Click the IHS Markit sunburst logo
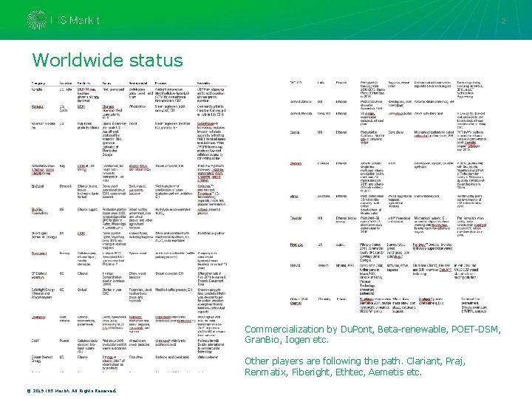This screenshot has height=399, width=532. pyautogui.click(x=37, y=20)
